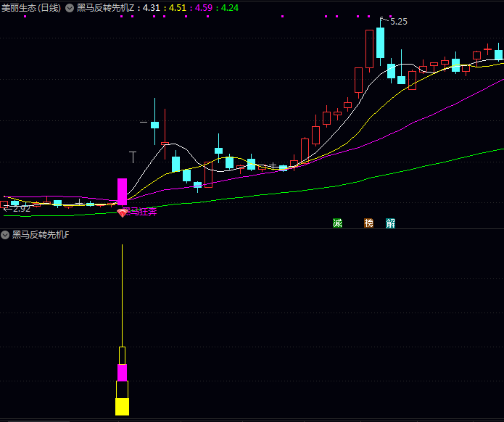This screenshot has height=422, width=504.
Task: Open dropdown arrow beside 黑马反转先机Z indicator
Action: point(69,7)
